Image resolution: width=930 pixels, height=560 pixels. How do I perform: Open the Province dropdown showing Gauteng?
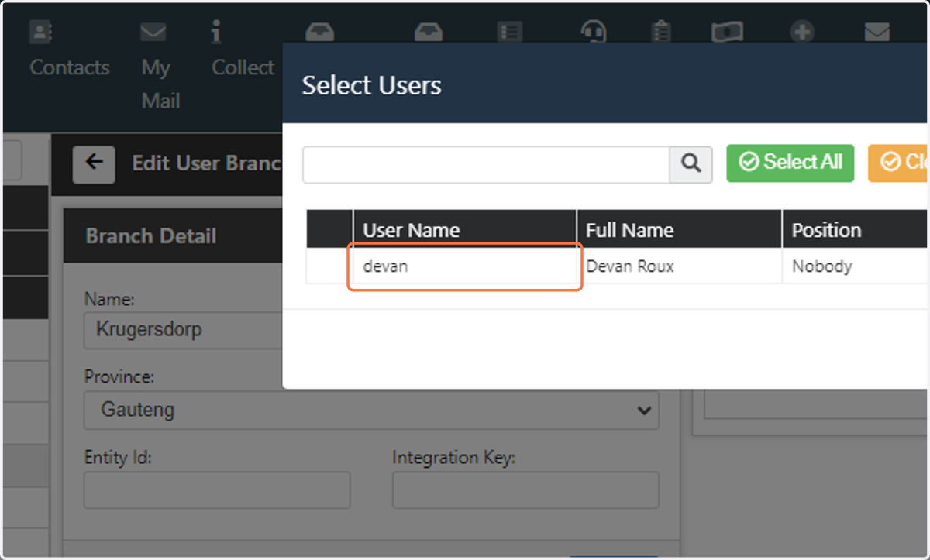pos(371,410)
